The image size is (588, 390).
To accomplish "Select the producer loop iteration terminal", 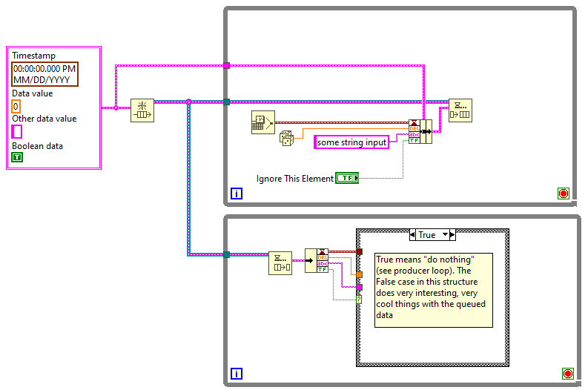I will [237, 194].
